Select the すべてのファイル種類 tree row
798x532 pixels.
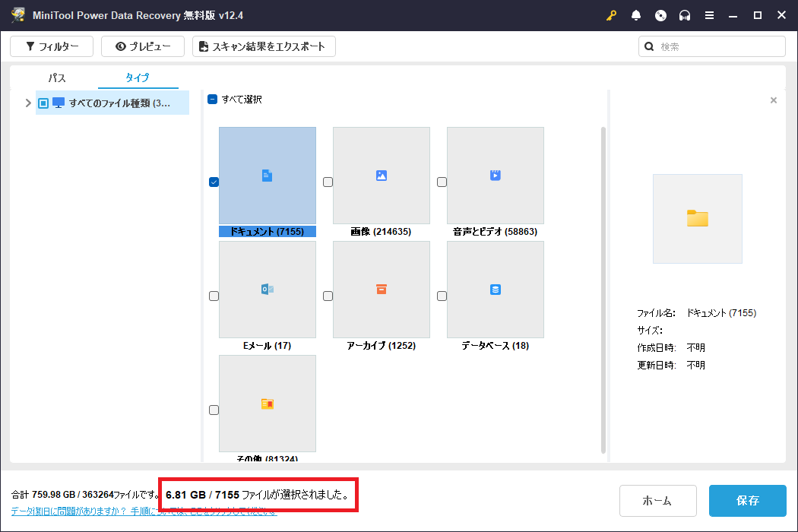[112, 103]
